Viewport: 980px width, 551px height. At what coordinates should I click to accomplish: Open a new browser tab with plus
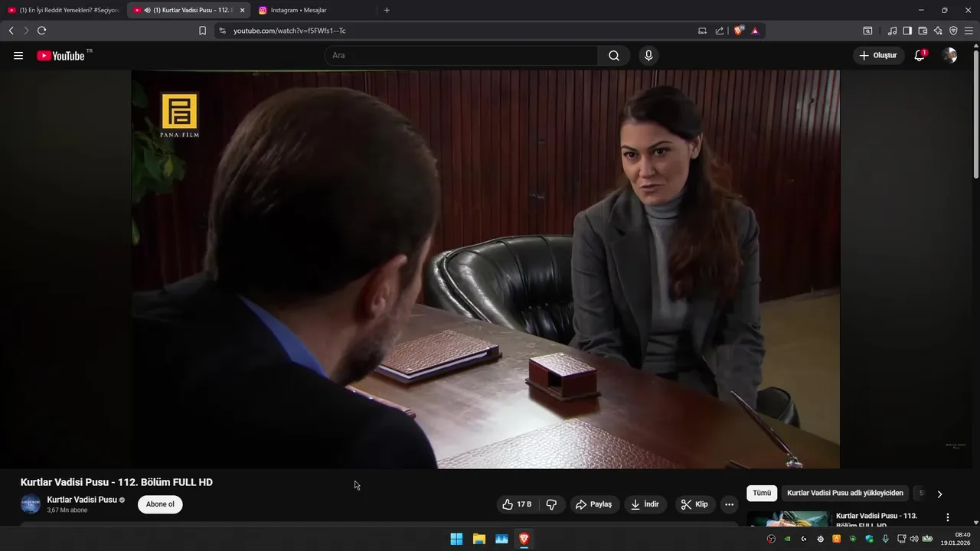click(387, 10)
